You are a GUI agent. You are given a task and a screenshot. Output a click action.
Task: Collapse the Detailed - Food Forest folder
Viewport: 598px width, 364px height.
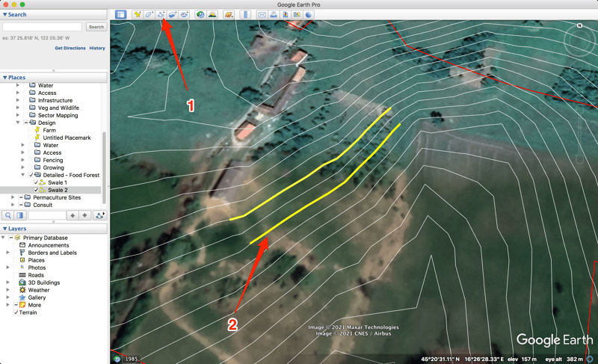point(23,175)
